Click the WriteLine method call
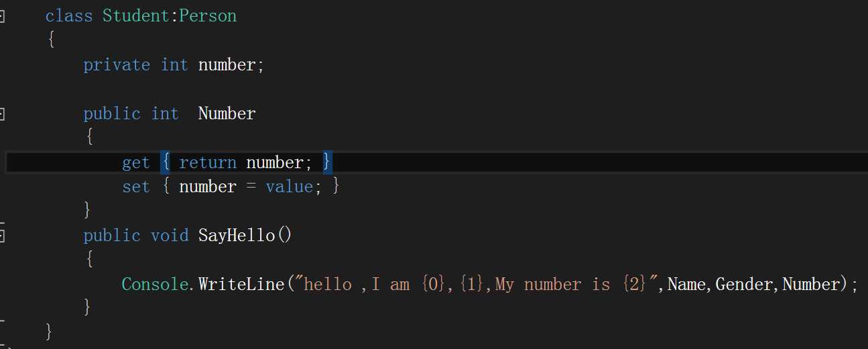868x349 pixels. (x=241, y=285)
